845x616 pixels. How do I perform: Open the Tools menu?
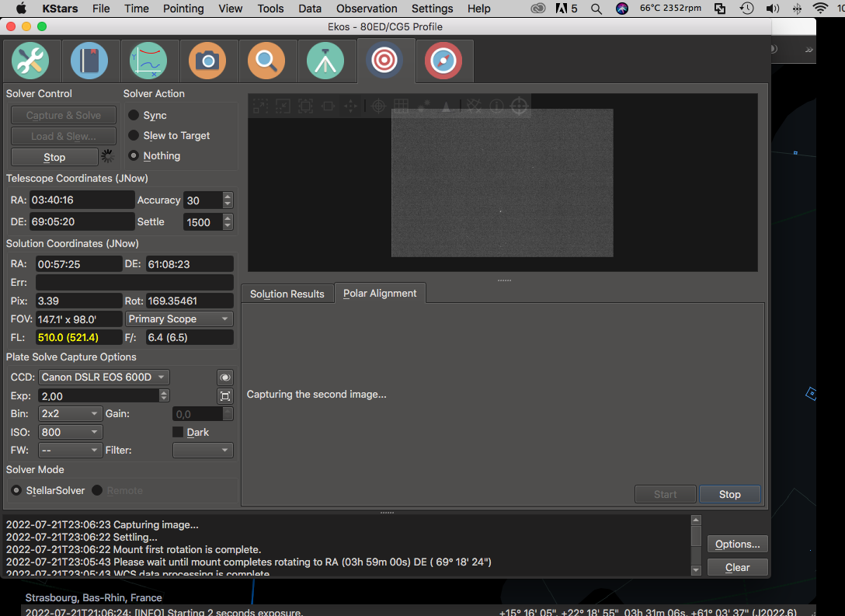click(270, 9)
